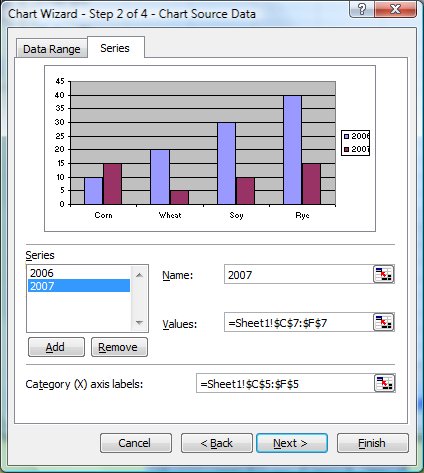Go Back to previous wizard step
The image size is (424, 473).
pos(217,443)
